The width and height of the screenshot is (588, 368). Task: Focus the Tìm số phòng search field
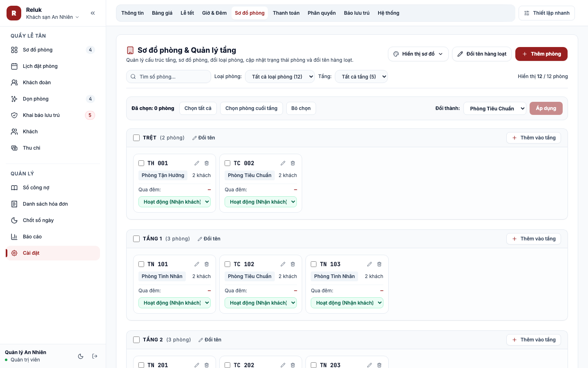click(x=169, y=76)
